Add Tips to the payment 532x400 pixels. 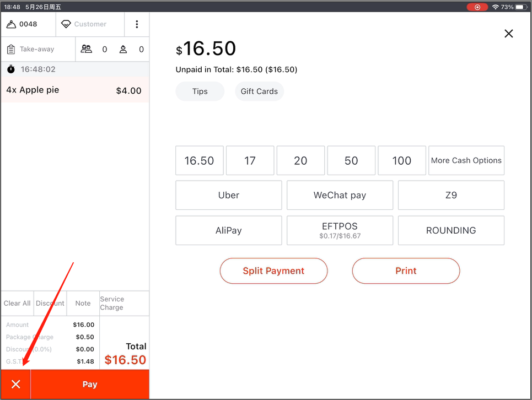(200, 91)
